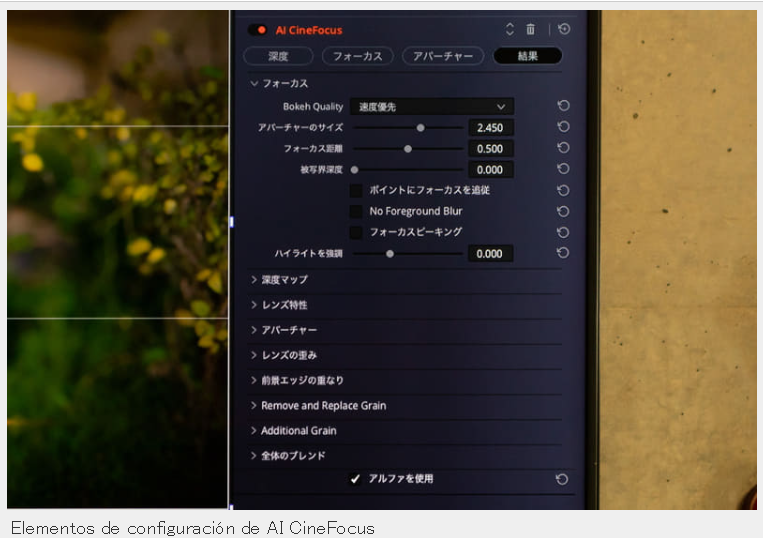The image size is (763, 538).
Task: Reset the 被写界深度 value
Action: [x=563, y=169]
